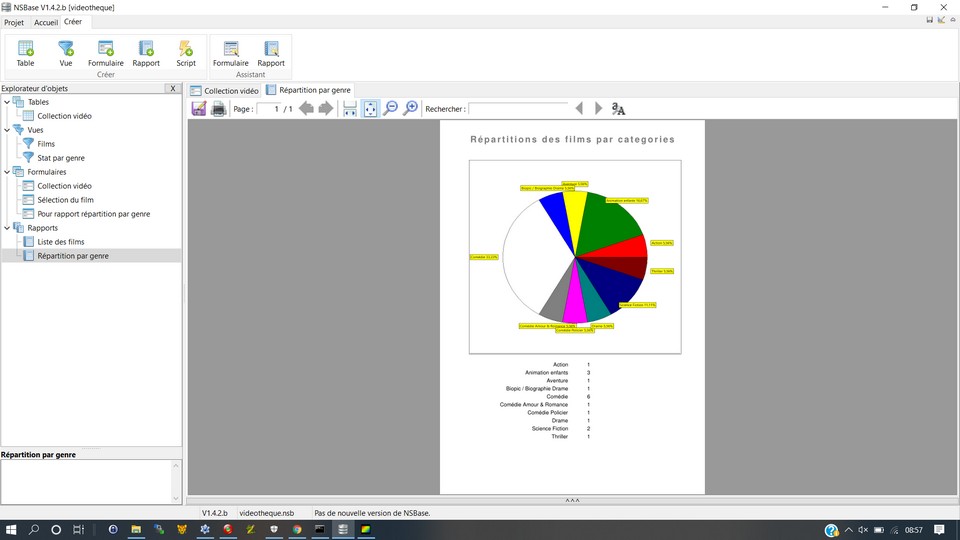Collapse the Tables tree node
This screenshot has height=540, width=960.
click(7, 102)
